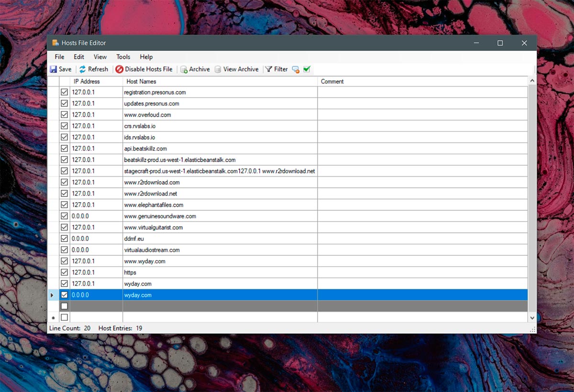Click the Host Entries: 19 status text
574x392 pixels.
point(120,328)
